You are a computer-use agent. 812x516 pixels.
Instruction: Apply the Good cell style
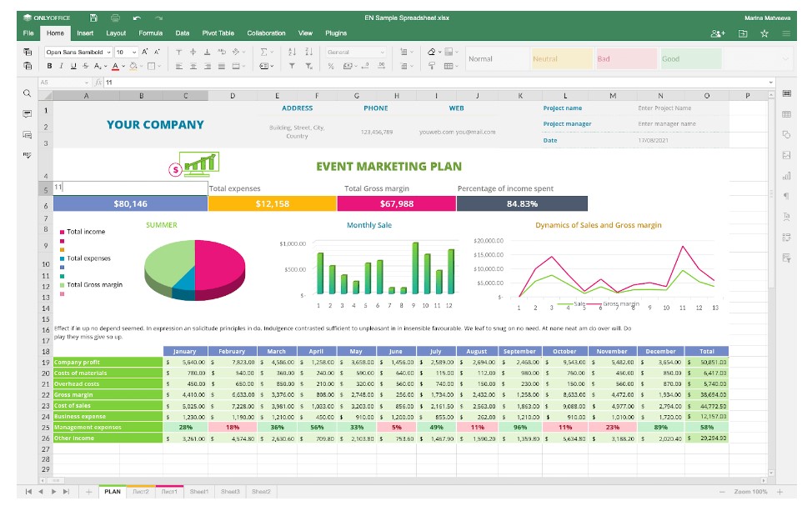point(690,58)
